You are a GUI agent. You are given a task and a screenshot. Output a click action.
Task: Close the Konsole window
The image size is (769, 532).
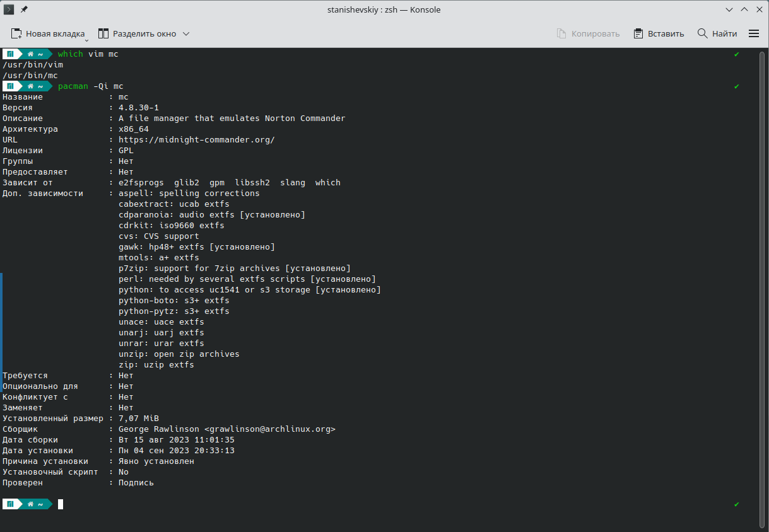[759, 9]
